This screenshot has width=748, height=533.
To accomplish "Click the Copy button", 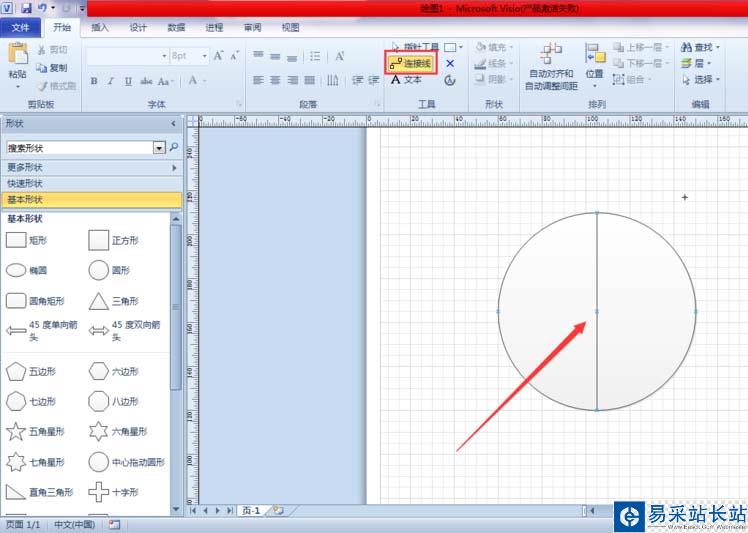I will point(53,68).
